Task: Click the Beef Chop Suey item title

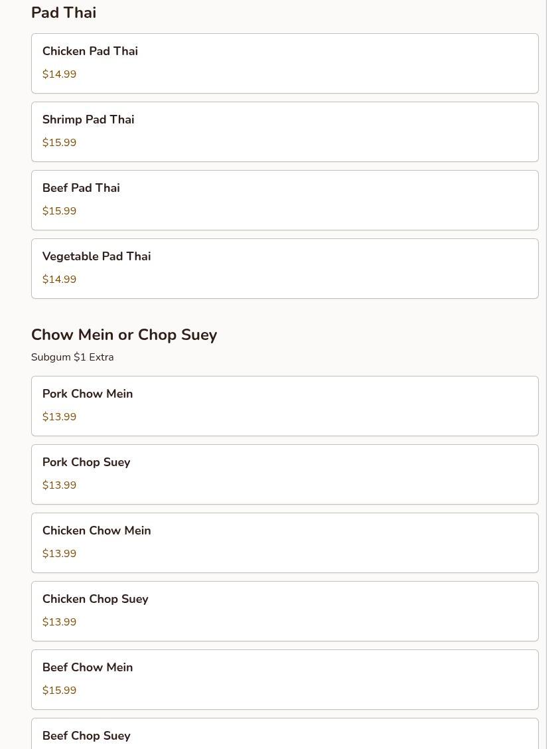Action: (86, 736)
